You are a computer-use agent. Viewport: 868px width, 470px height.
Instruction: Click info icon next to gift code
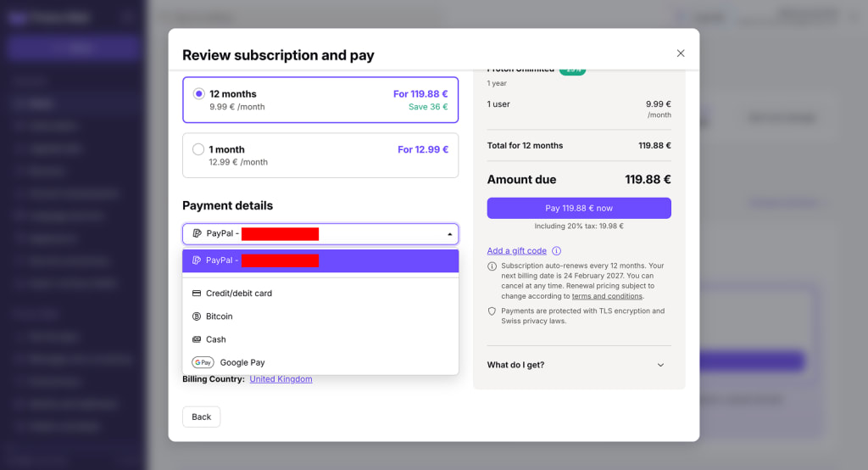[x=556, y=250]
